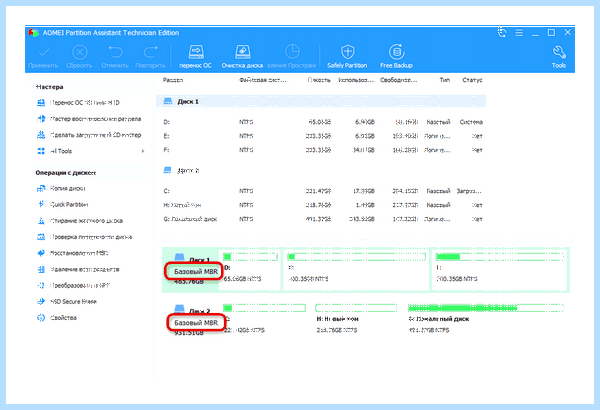Image resolution: width=600 pixels, height=410 pixels.
Task: Click the Раздел column header
Action: tap(173, 80)
